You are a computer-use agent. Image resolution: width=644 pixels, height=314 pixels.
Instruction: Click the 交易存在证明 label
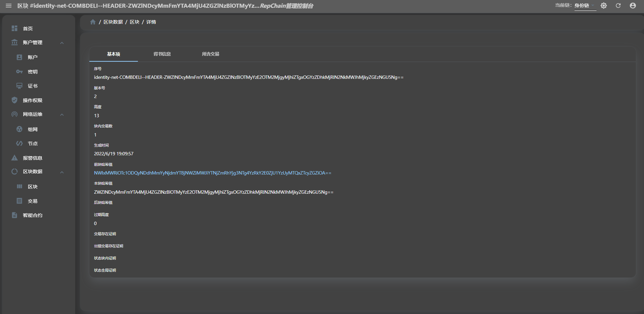(105, 234)
